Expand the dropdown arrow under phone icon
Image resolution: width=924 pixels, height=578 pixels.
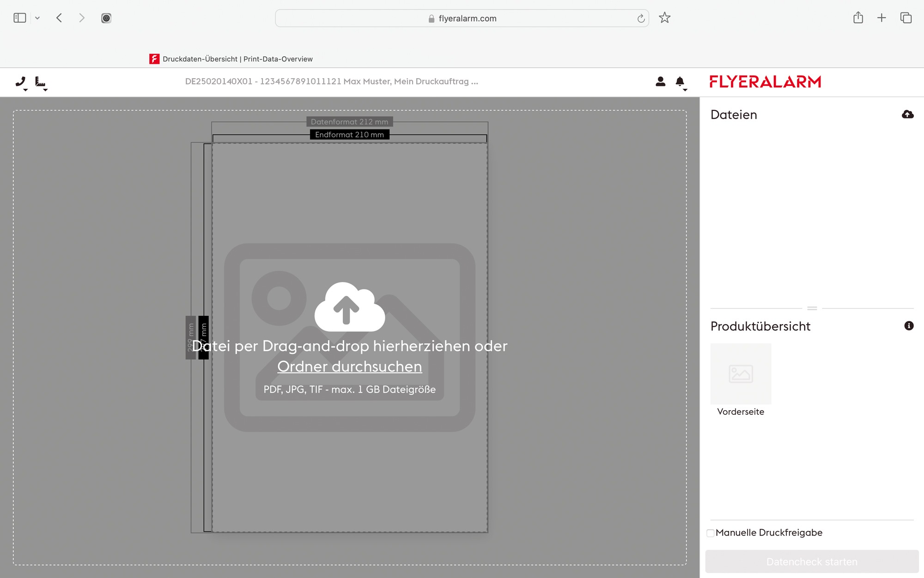25,90
